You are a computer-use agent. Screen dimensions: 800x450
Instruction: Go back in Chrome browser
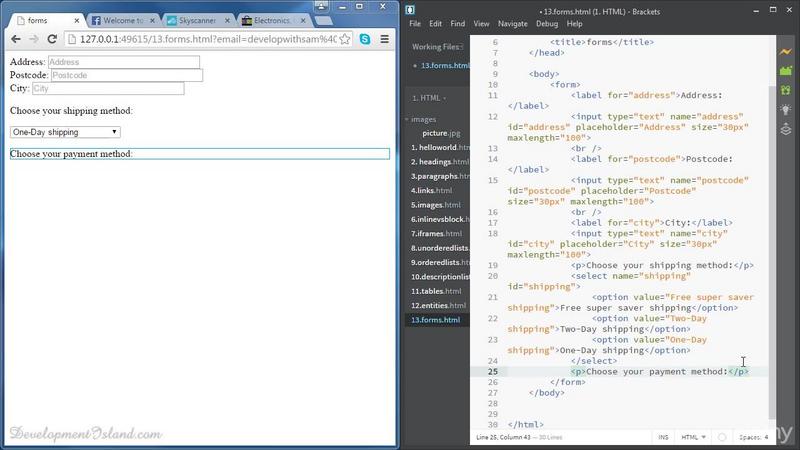[16, 39]
